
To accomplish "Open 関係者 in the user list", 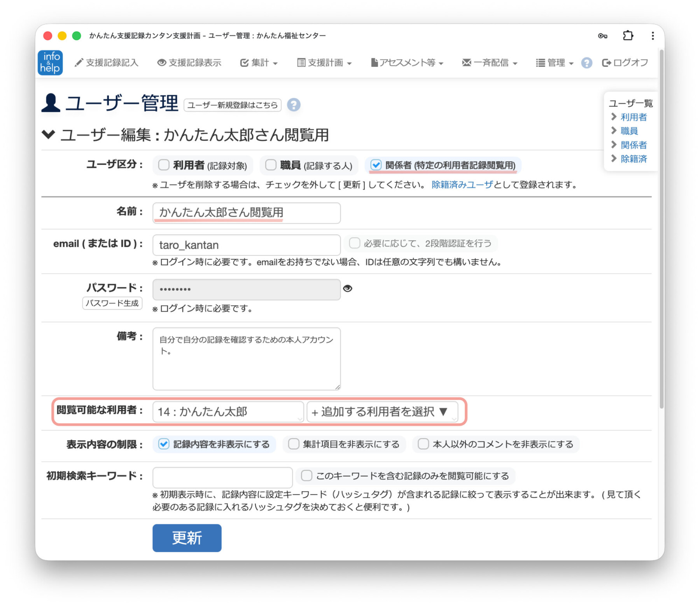I will 633,145.
